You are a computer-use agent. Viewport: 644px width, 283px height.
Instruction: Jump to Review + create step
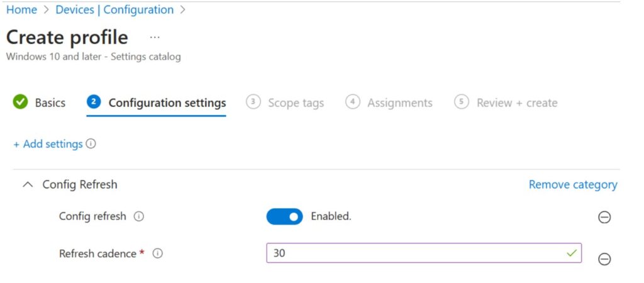click(x=516, y=103)
